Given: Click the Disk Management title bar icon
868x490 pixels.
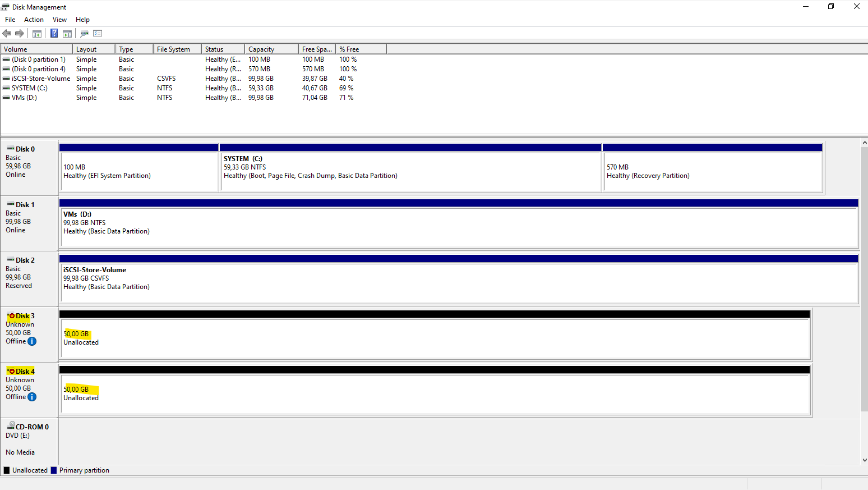Looking at the screenshot, I should pos(5,7).
